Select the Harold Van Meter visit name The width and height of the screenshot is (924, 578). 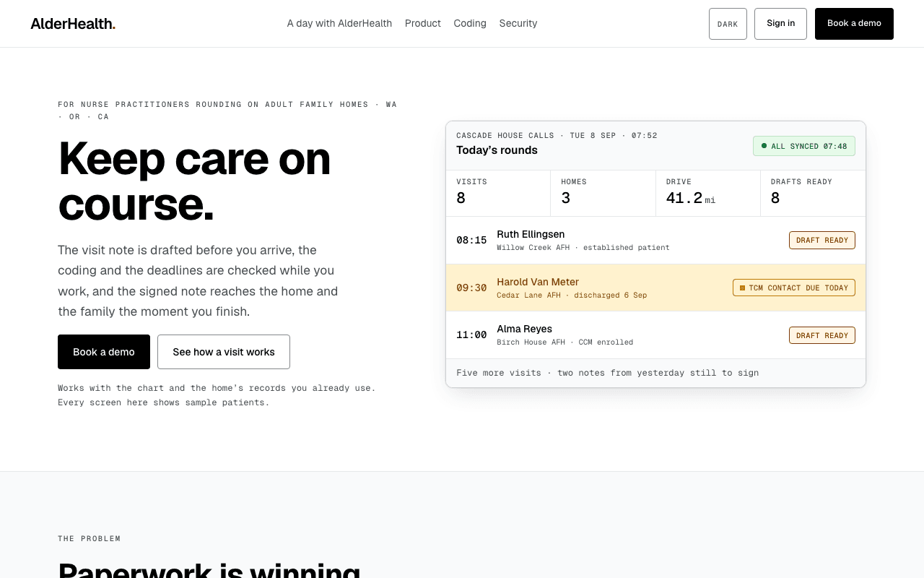pos(538,282)
